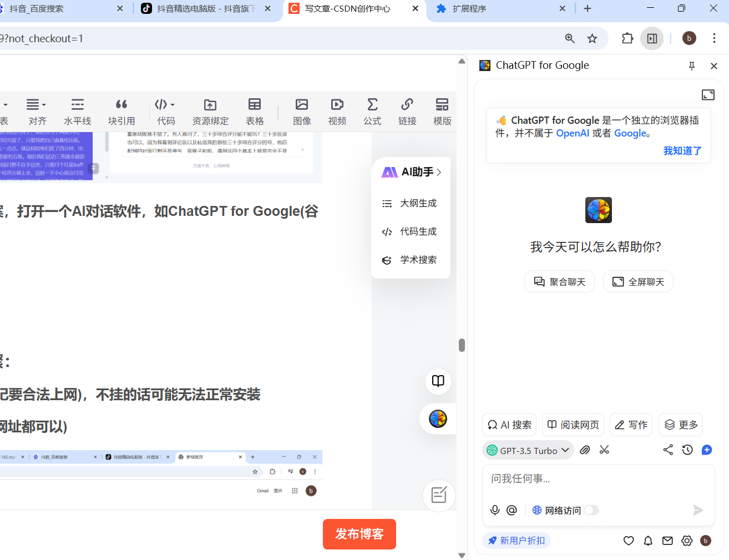Toggle the 网络访问 switch
This screenshot has width=729, height=560.
point(591,510)
